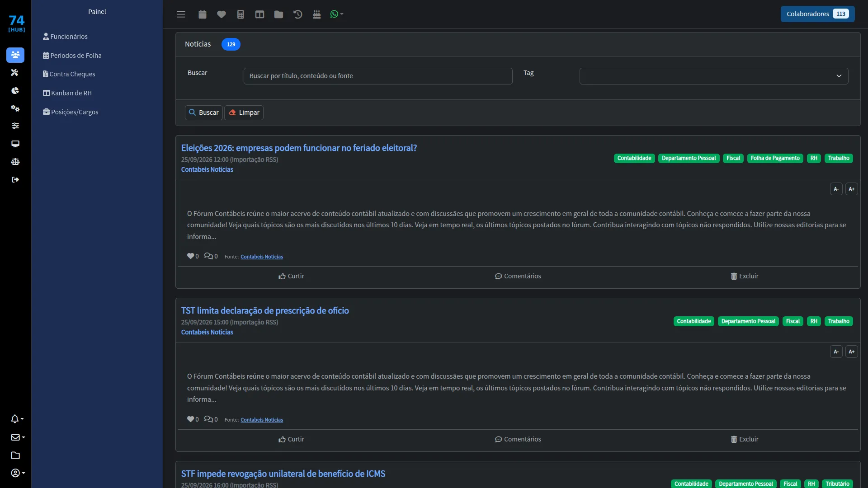Open the kanban columns icon in toolbar

[259, 14]
